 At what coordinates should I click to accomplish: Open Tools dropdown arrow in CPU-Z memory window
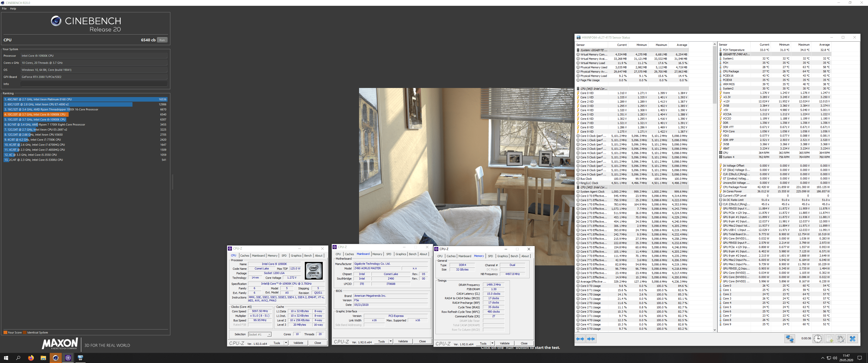(493, 344)
